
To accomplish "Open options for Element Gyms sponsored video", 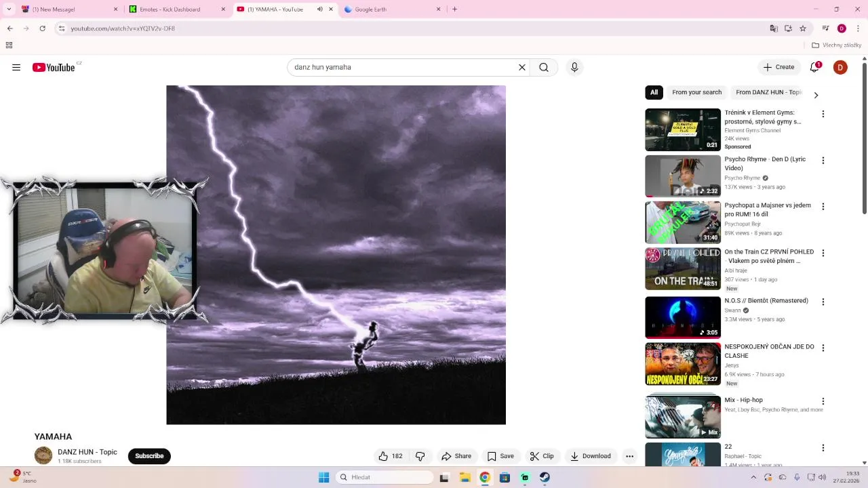I will coord(823,114).
